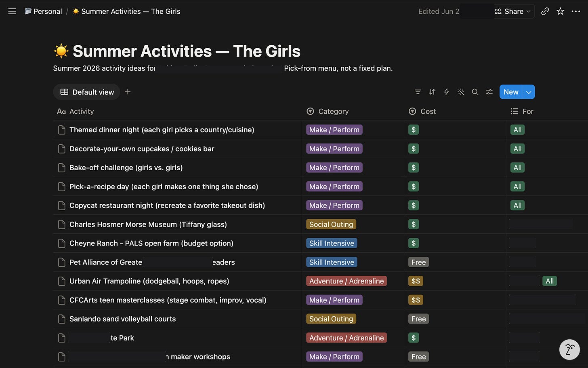Screen dimensions: 588x368
Task: Click page icon of Charles Hosmer Morse row
Action: [x=62, y=224]
